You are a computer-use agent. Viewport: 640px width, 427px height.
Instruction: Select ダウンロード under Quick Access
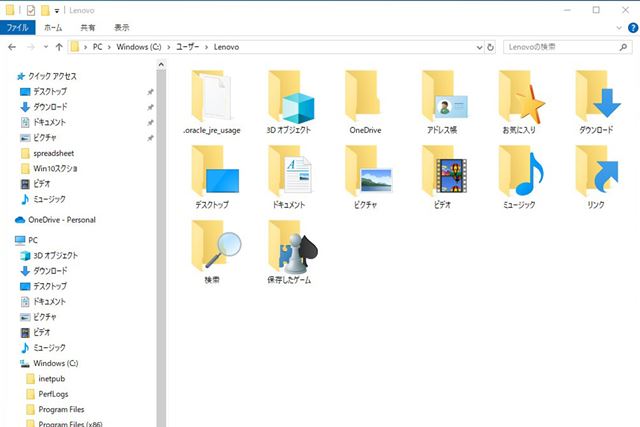[44, 107]
